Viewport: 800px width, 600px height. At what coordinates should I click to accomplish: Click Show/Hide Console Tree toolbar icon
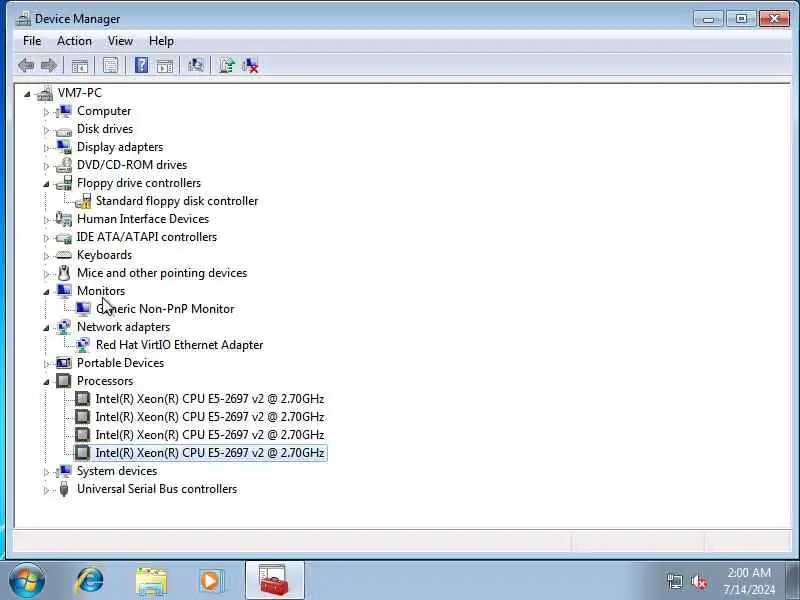(x=80, y=65)
